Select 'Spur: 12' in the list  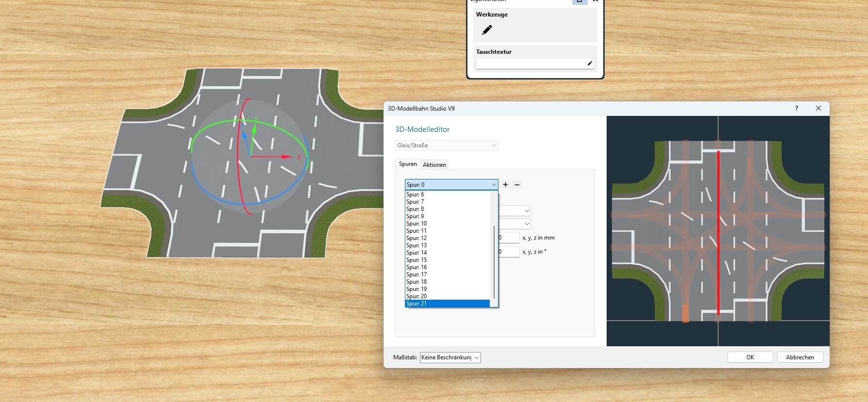pos(448,238)
